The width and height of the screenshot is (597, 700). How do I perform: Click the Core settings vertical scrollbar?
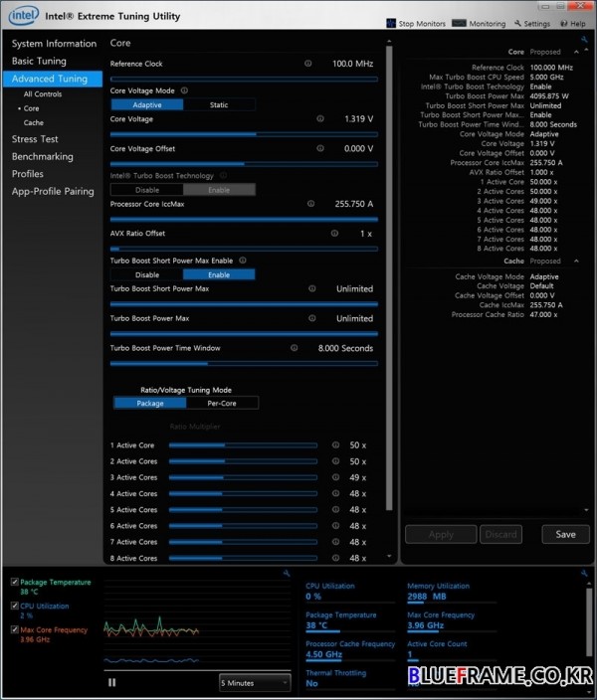tap(389, 277)
